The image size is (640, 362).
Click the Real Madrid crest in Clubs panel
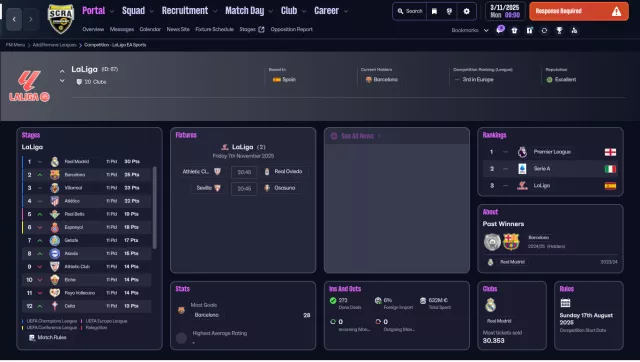[x=491, y=305]
